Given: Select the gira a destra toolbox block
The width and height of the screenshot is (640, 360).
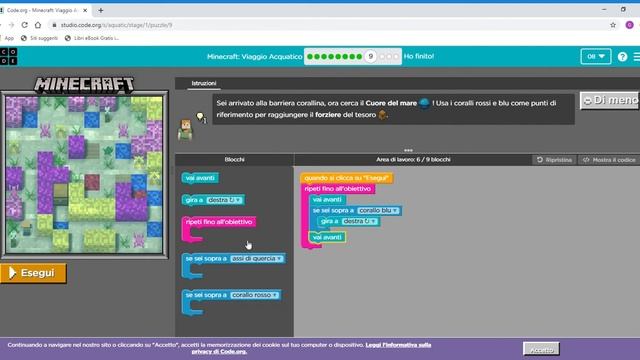Looking at the screenshot, I should 213,200.
